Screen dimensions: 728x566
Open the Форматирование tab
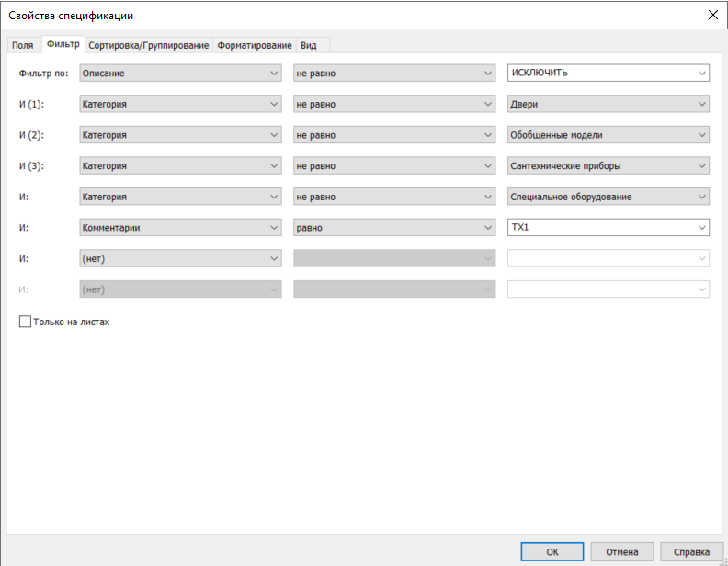tap(255, 45)
